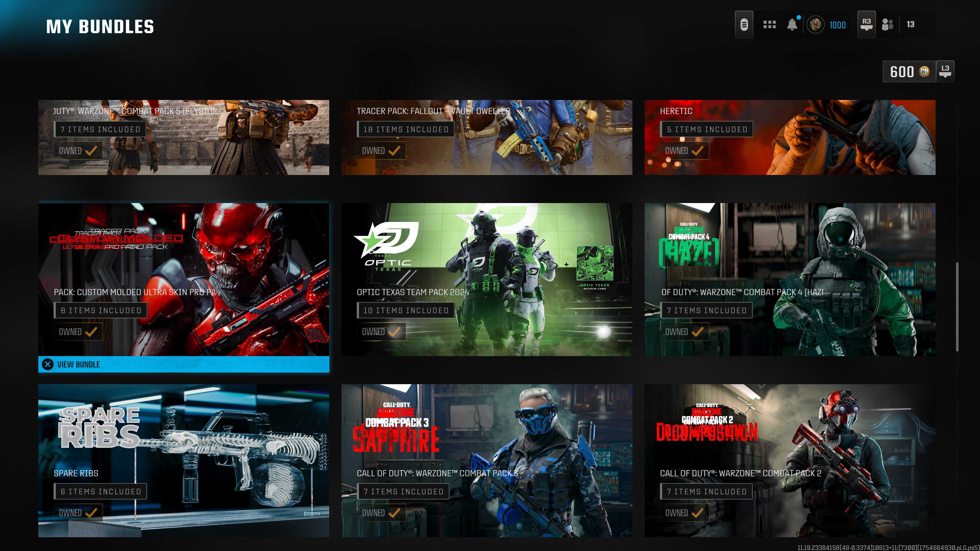Click Owned checkmark on Spare Ribs bundle
Image resolution: width=980 pixels, height=551 pixels.
[x=91, y=513]
